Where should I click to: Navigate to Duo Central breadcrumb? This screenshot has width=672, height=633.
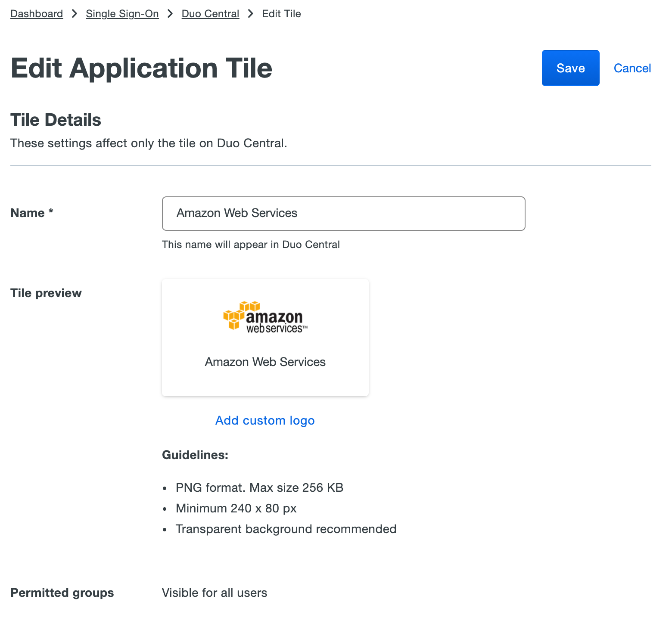click(210, 14)
